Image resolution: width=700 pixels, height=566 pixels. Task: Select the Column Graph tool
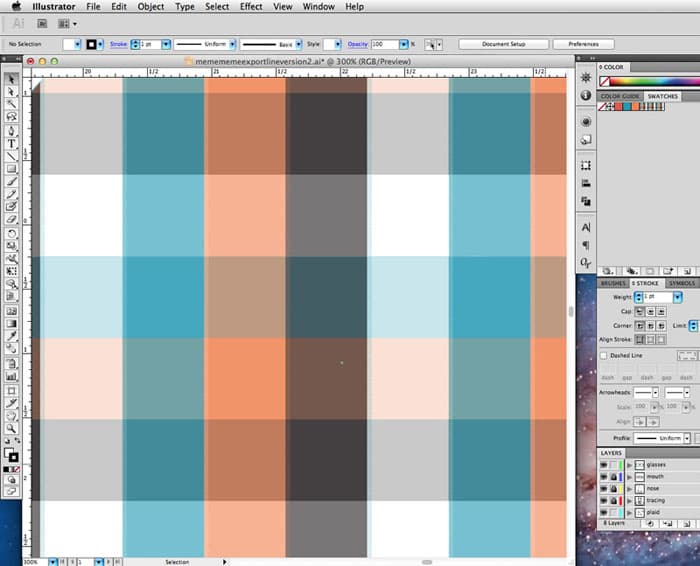click(x=11, y=376)
